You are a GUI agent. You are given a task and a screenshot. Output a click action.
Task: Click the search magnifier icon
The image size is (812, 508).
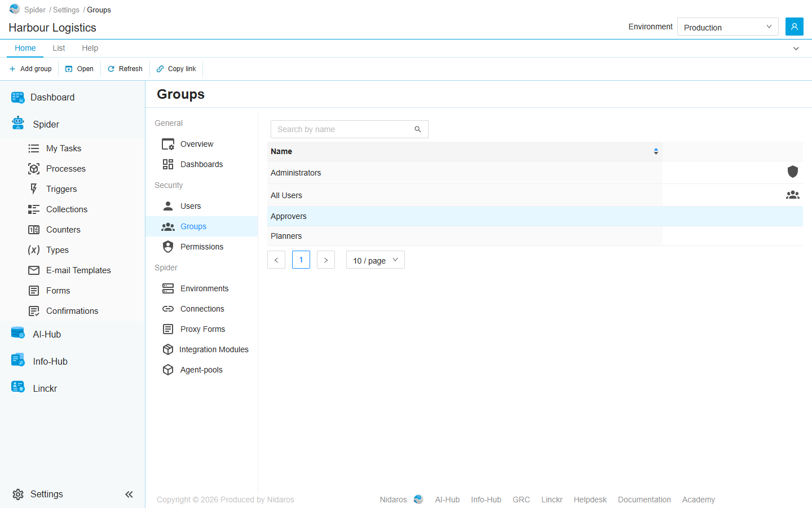click(x=418, y=129)
